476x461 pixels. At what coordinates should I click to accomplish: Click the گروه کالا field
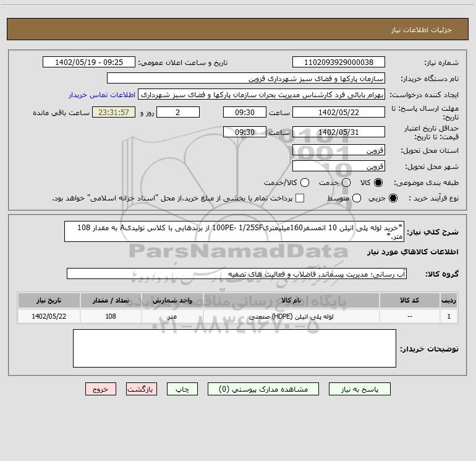[x=237, y=274]
